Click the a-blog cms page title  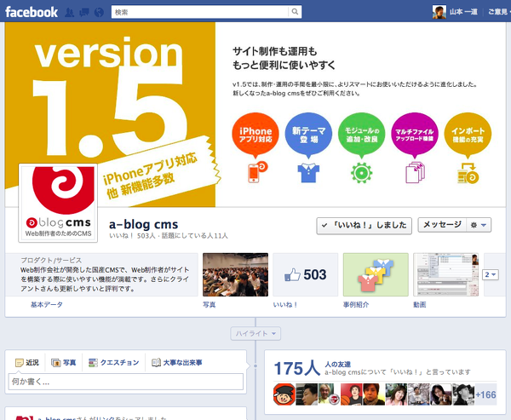[143, 224]
